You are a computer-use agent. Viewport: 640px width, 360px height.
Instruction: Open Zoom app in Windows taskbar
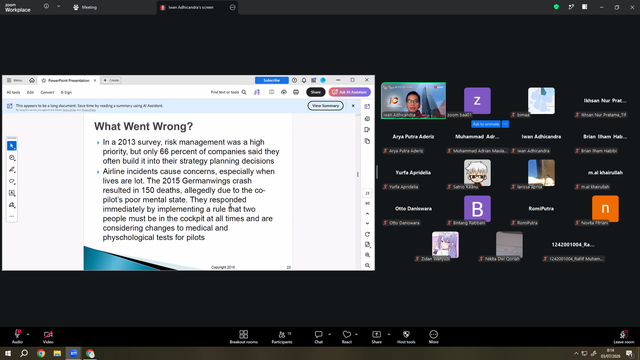[x=73, y=353]
